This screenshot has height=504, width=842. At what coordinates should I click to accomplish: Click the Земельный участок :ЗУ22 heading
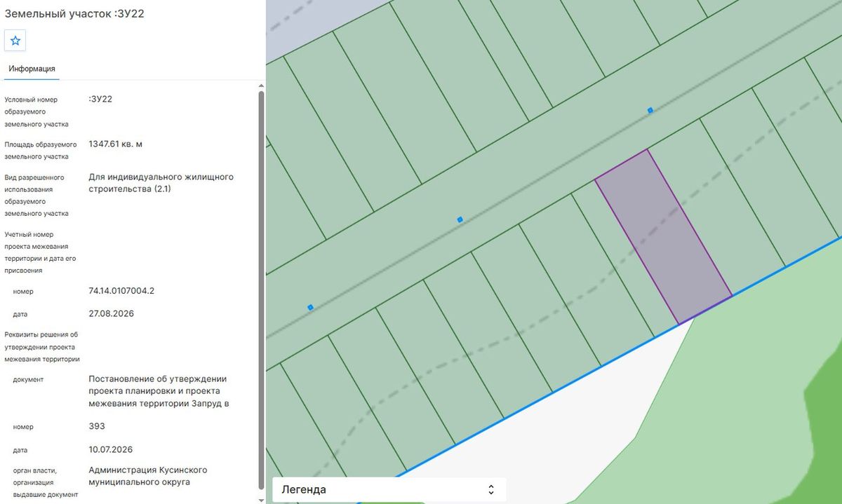pyautogui.click(x=74, y=13)
